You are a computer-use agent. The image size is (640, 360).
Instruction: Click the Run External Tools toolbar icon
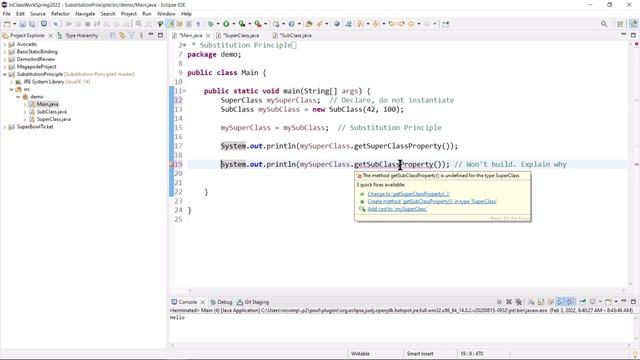(x=258, y=24)
